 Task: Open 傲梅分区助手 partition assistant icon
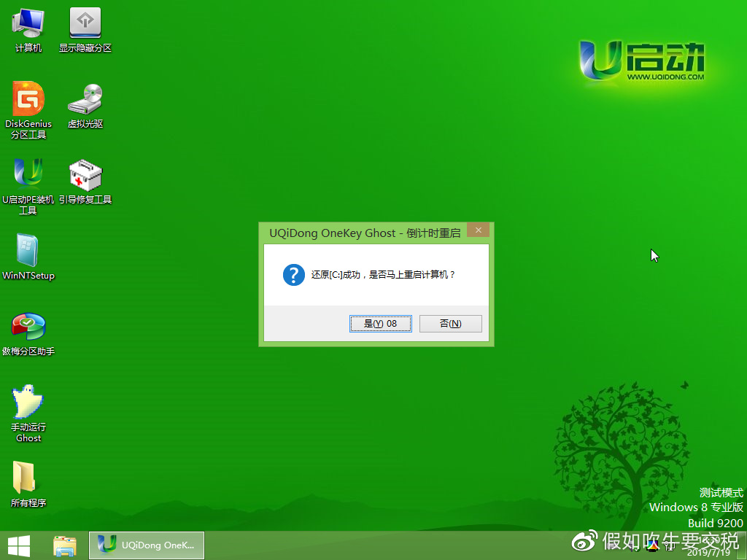(x=28, y=333)
